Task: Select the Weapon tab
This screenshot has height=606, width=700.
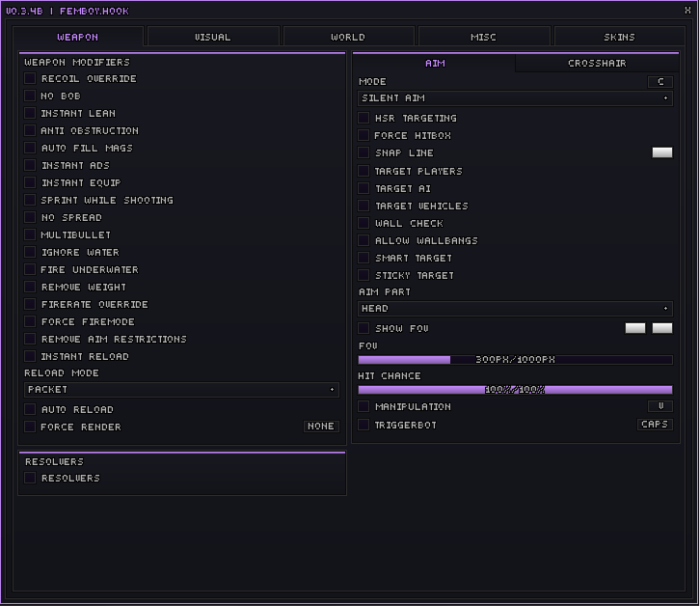Action: pos(78,37)
